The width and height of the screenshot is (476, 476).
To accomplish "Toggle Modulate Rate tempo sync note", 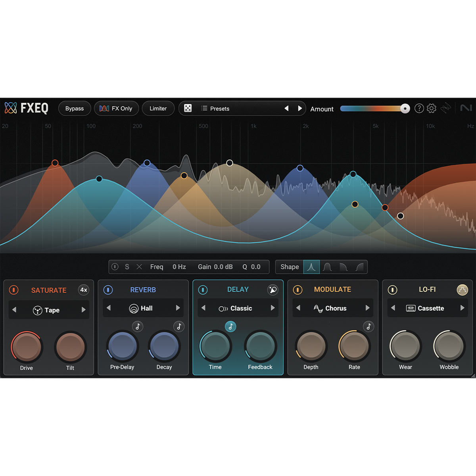I will (x=369, y=326).
